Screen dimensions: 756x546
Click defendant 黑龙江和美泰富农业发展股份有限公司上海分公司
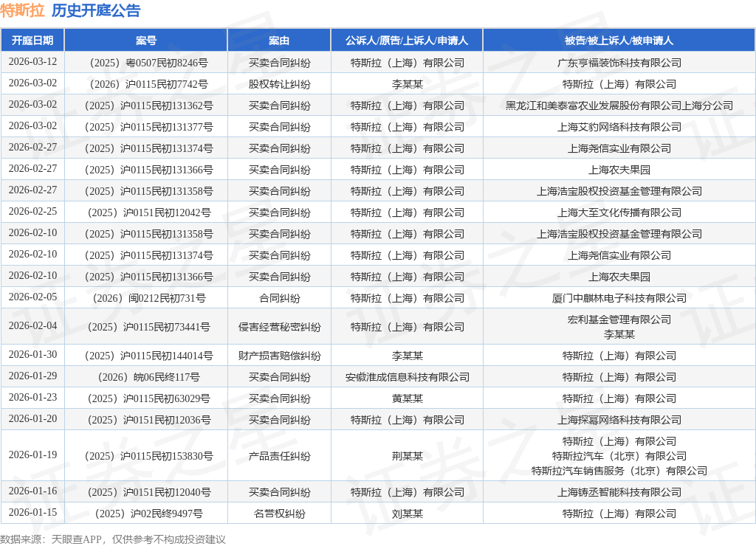[619, 106]
